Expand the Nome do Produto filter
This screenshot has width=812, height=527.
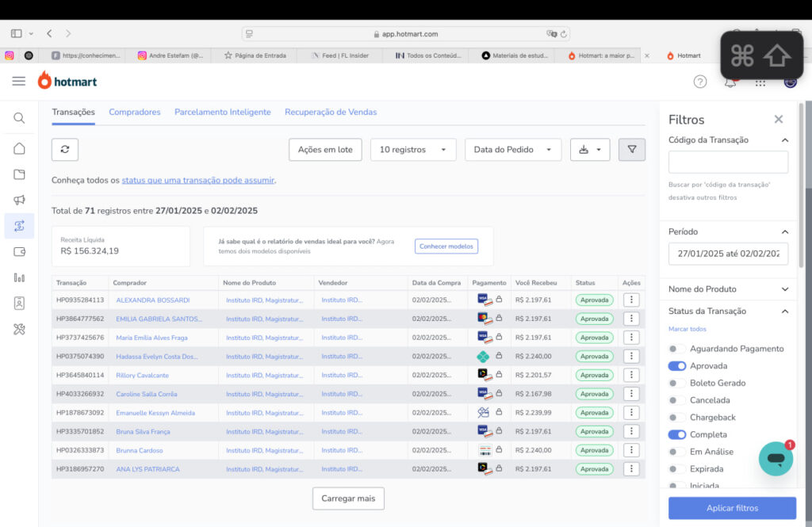(x=785, y=289)
